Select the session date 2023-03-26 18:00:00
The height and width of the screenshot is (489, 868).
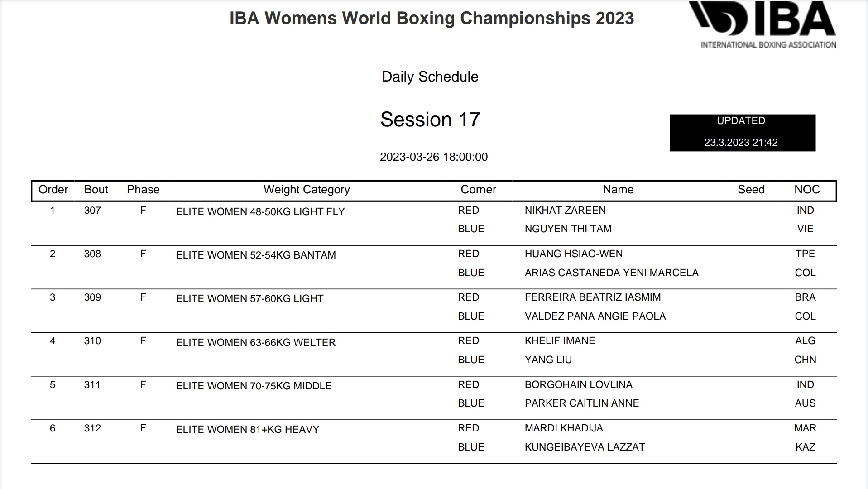tap(434, 157)
